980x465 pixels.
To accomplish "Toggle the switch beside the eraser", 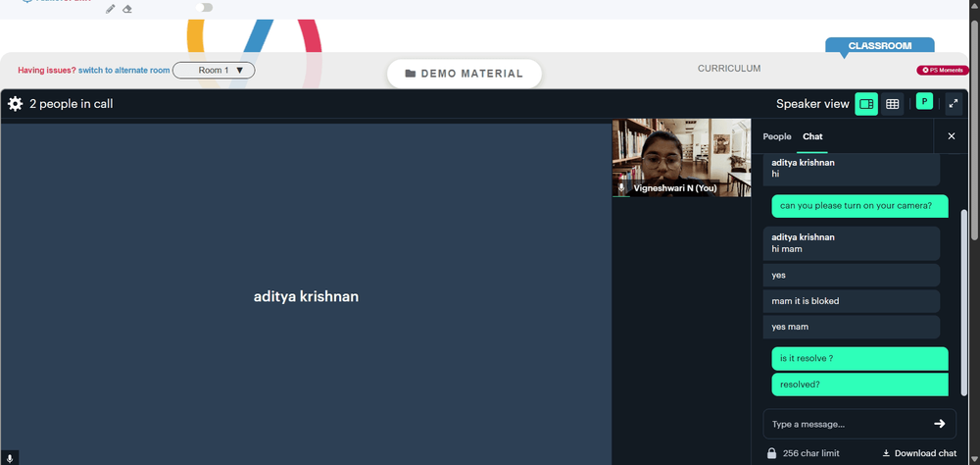I will click(205, 8).
